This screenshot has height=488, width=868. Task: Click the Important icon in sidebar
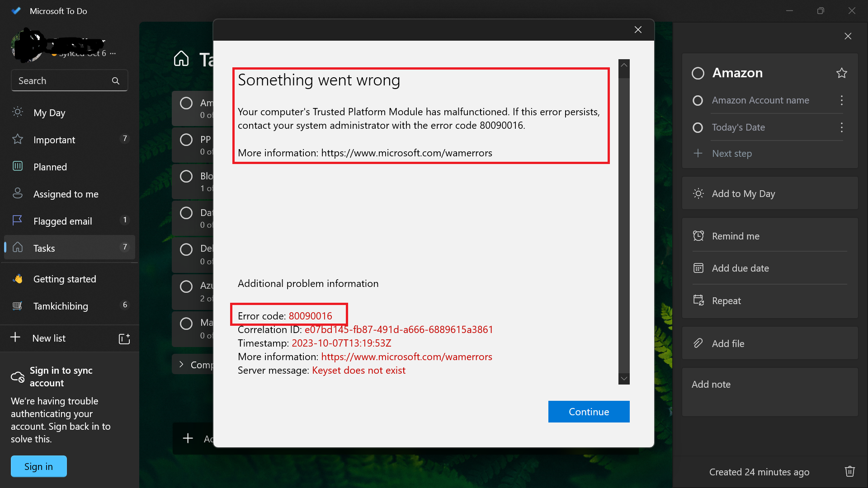point(17,140)
